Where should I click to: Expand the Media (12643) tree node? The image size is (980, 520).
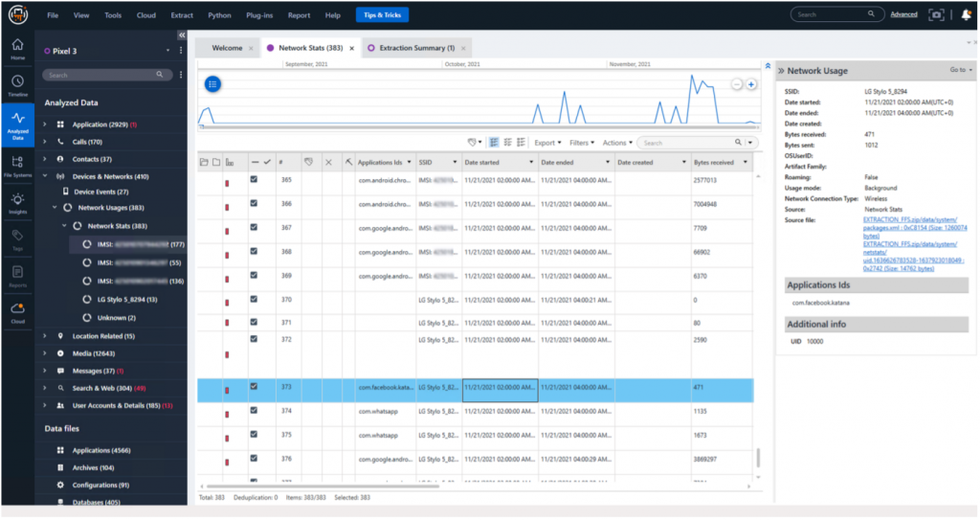pyautogui.click(x=44, y=353)
